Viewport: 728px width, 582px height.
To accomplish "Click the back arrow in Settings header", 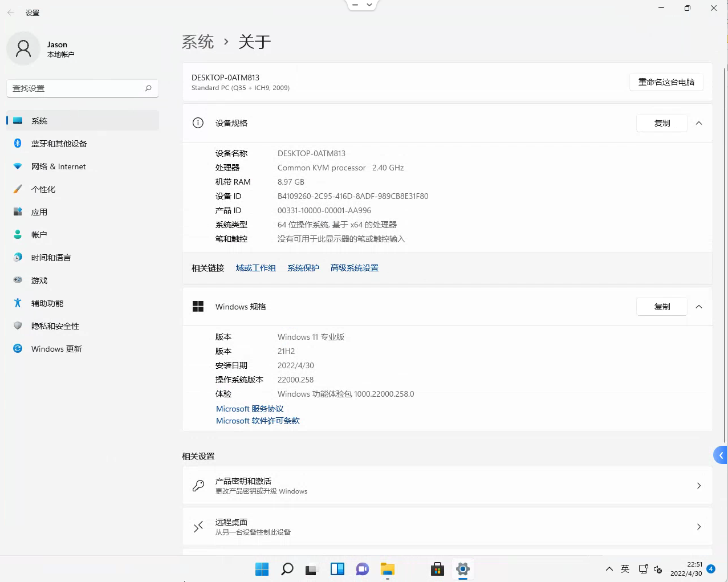I will (11, 13).
